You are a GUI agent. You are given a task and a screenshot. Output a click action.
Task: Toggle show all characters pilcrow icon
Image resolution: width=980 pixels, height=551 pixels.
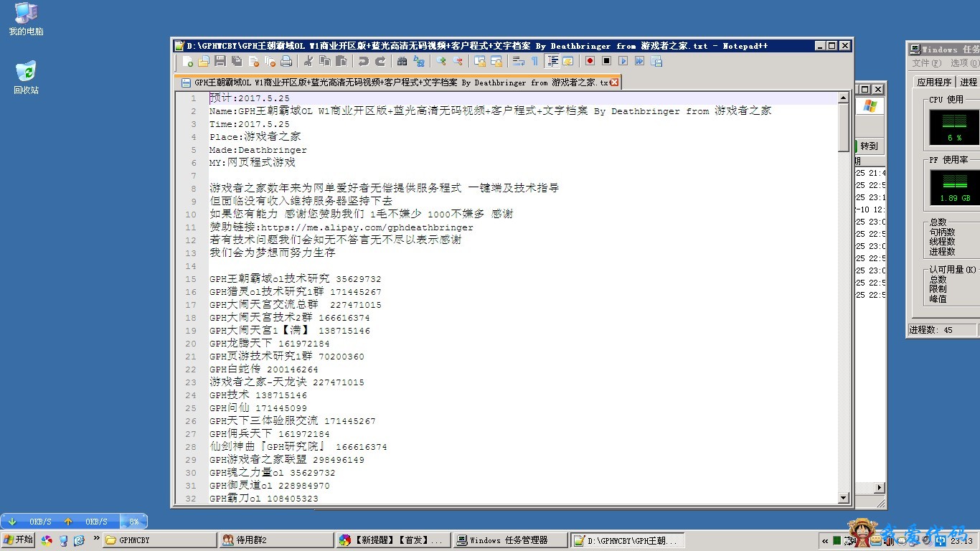(534, 62)
